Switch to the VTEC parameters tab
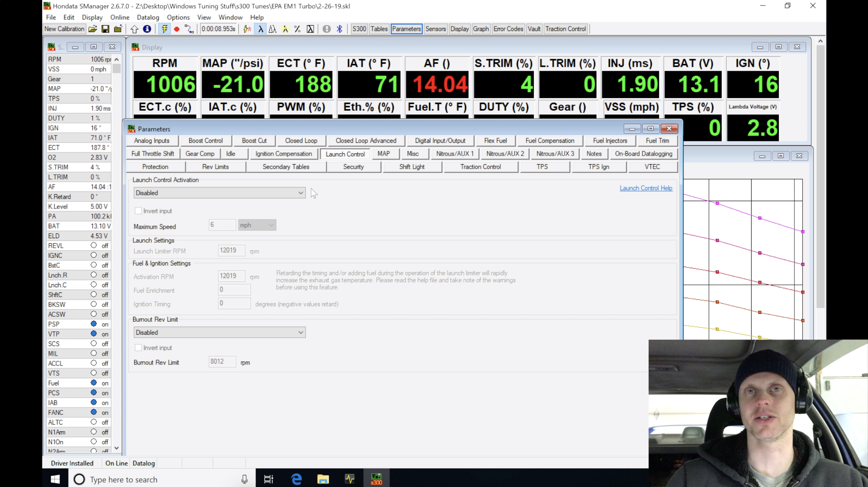This screenshot has height=487, width=868. click(x=652, y=167)
